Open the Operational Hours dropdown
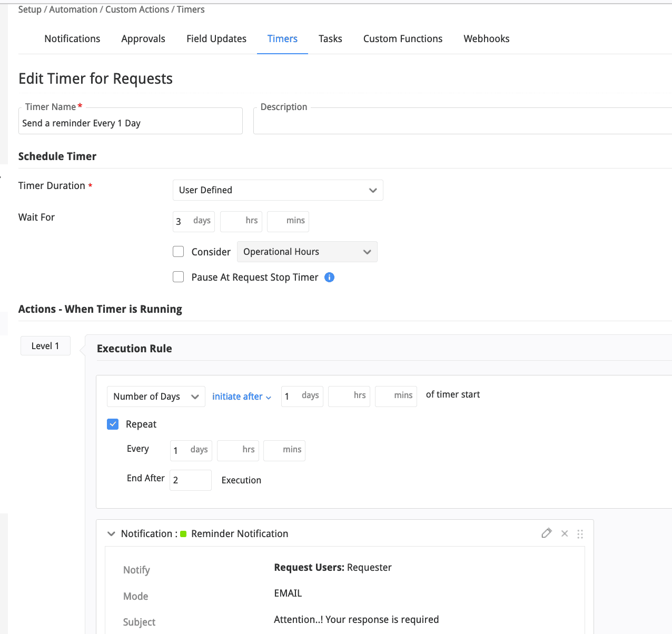This screenshot has width=672, height=634. tap(307, 252)
